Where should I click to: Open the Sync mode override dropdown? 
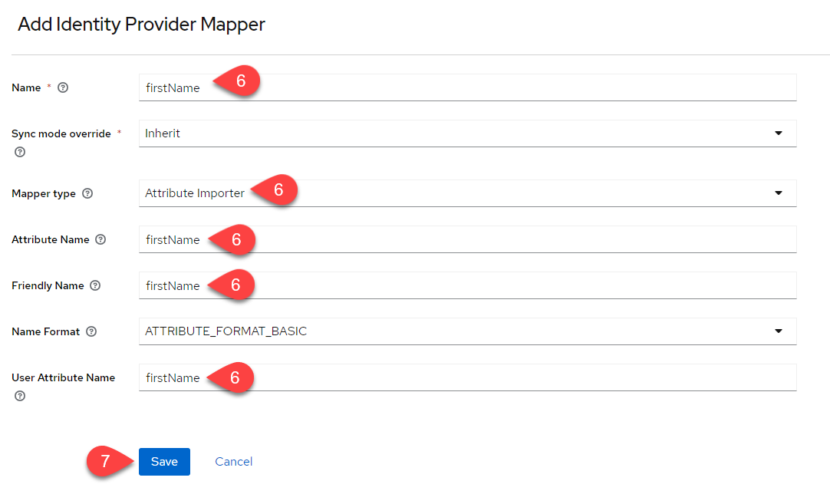467,133
